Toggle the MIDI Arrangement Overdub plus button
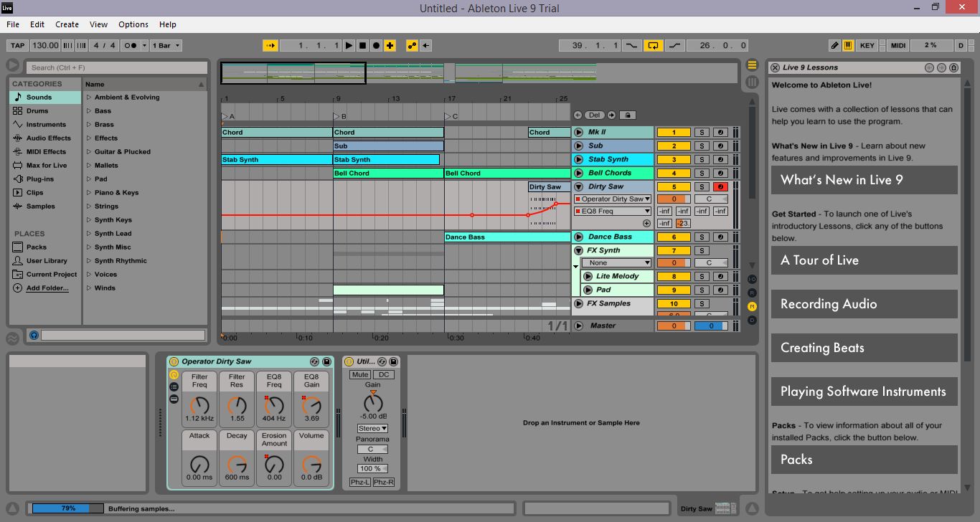 (x=390, y=45)
